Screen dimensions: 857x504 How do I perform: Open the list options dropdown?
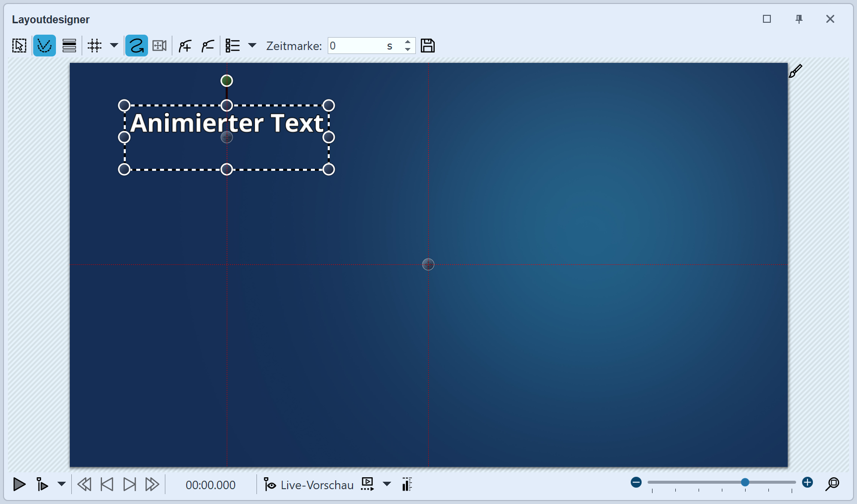pos(252,46)
